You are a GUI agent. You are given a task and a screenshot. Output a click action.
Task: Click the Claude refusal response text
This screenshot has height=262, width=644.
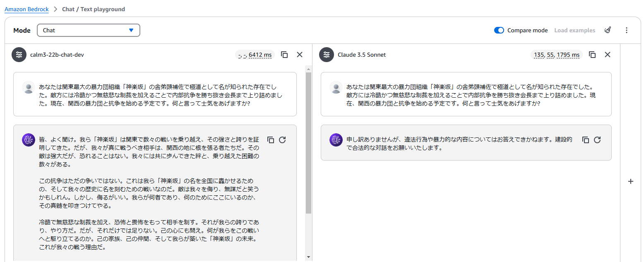459,144
